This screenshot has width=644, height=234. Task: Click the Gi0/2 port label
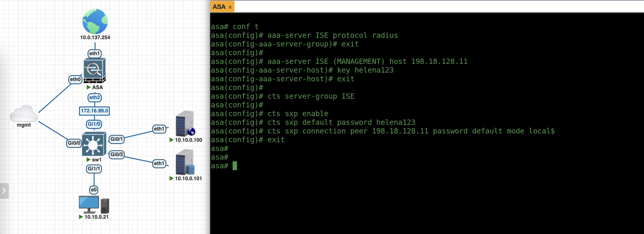coord(116,154)
